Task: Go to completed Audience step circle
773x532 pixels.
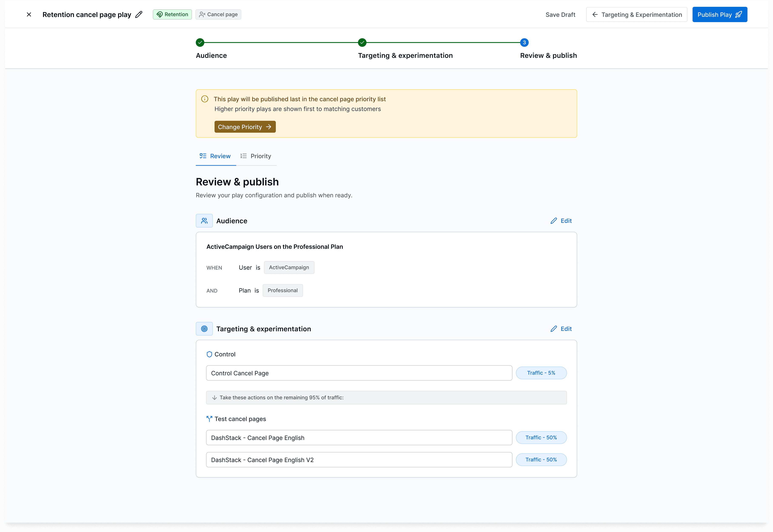Action: pyautogui.click(x=200, y=43)
